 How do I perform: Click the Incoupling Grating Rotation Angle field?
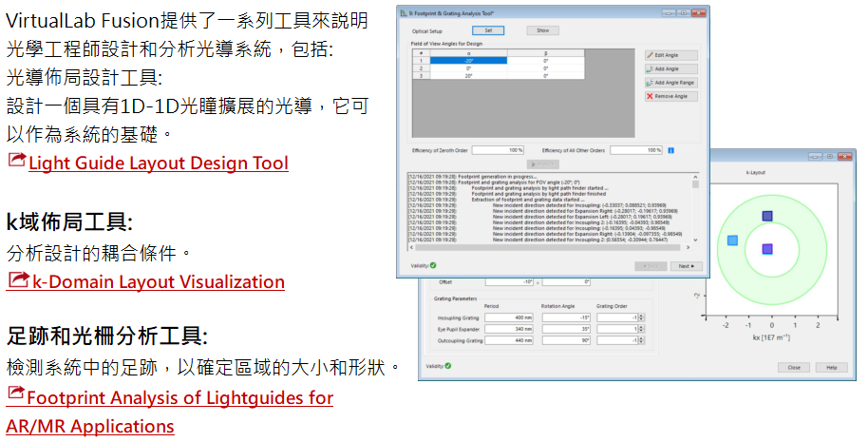pyautogui.click(x=566, y=317)
